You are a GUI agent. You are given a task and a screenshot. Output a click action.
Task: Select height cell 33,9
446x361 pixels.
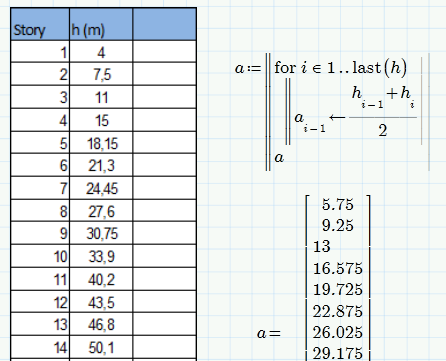click(101, 256)
